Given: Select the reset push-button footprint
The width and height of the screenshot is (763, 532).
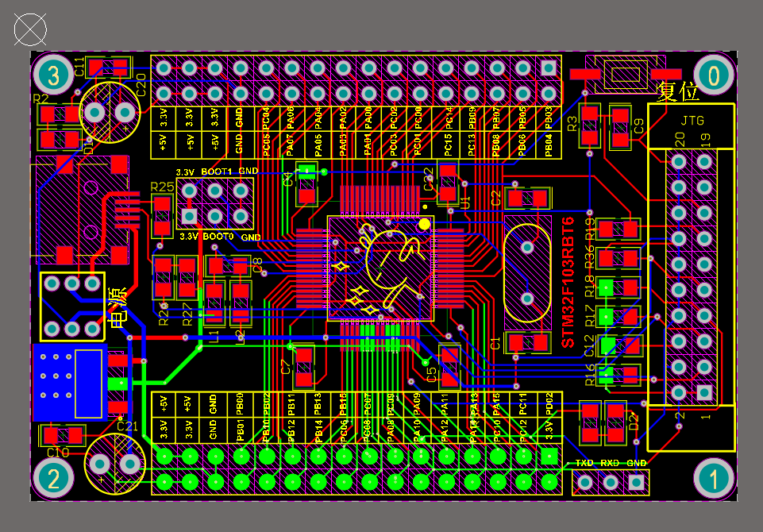Looking at the screenshot, I should (626, 74).
